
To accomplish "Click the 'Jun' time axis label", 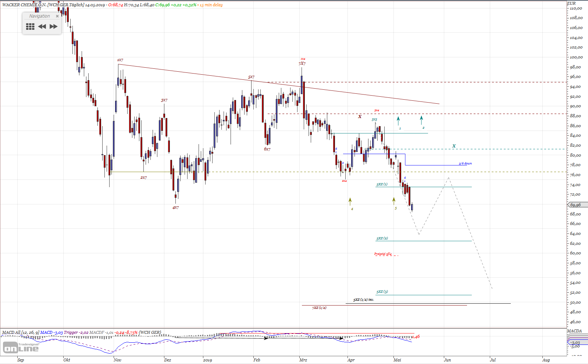I will point(447,360).
